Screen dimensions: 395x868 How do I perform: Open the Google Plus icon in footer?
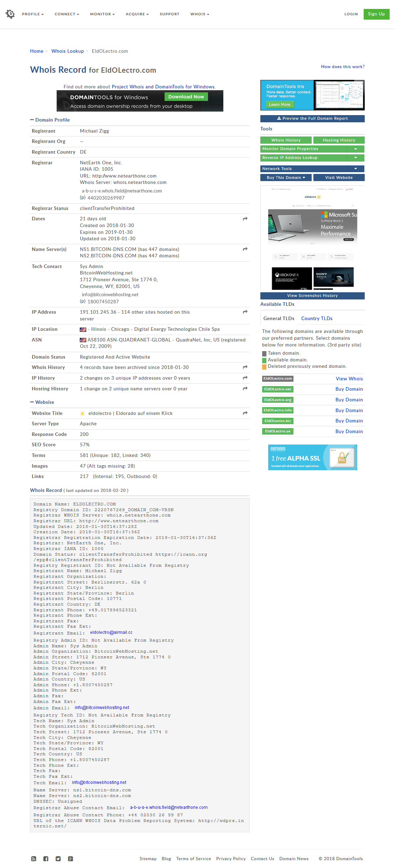coord(71,859)
